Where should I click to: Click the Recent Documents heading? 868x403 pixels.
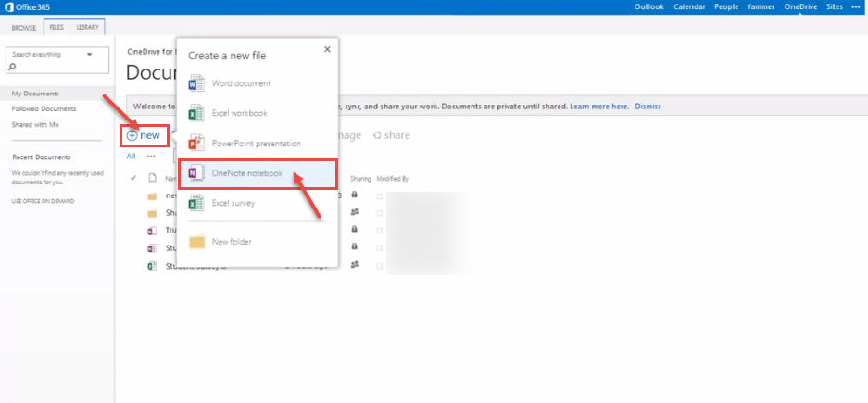tap(42, 157)
